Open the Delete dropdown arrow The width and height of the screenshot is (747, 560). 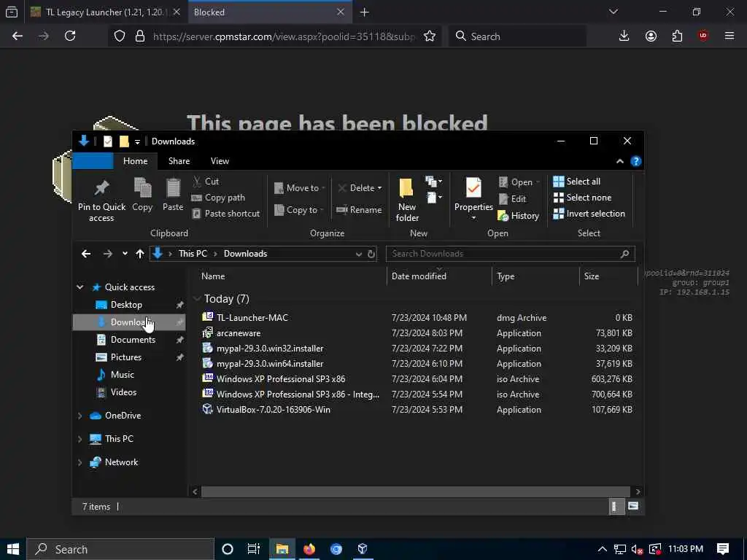coord(379,189)
